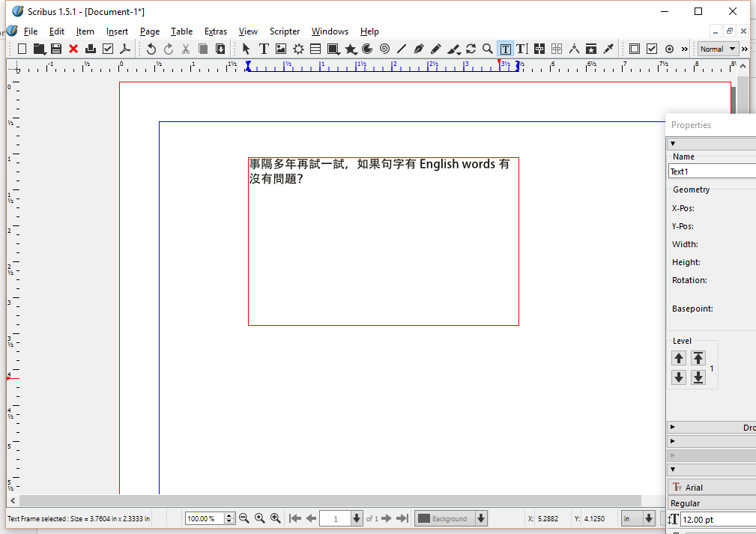
Task: Select the Text Frame tool
Action: tap(264, 49)
